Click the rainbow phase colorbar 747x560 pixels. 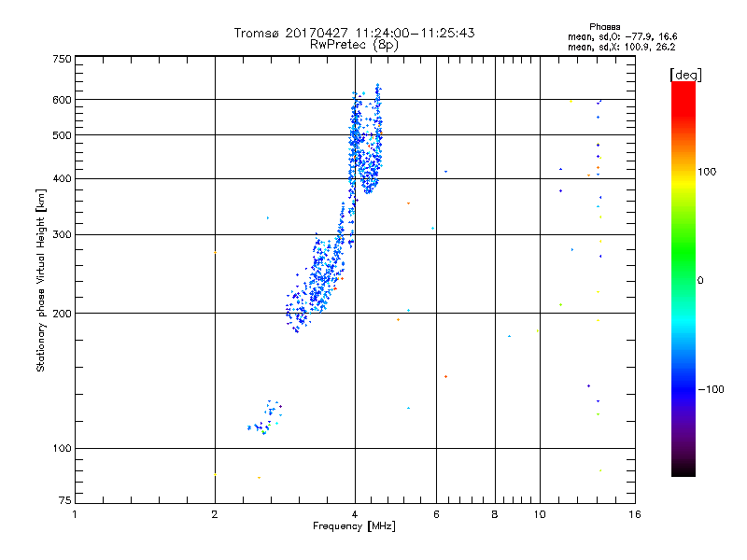684,279
